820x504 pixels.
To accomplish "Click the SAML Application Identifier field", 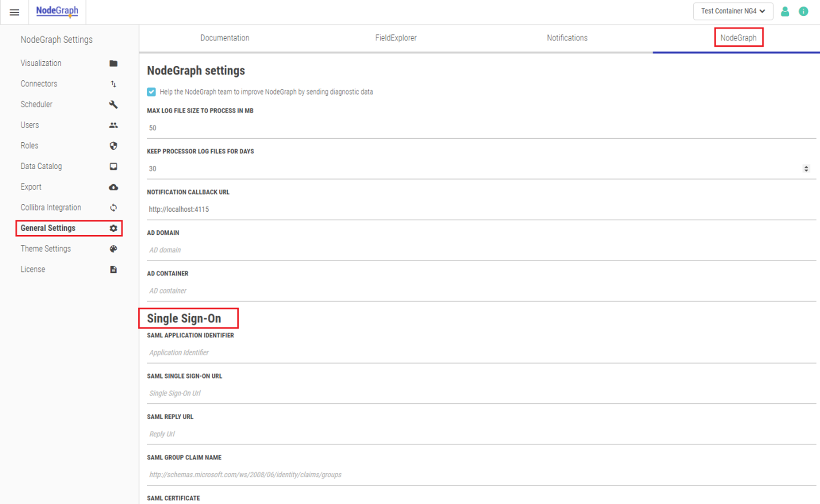I will (x=481, y=353).
